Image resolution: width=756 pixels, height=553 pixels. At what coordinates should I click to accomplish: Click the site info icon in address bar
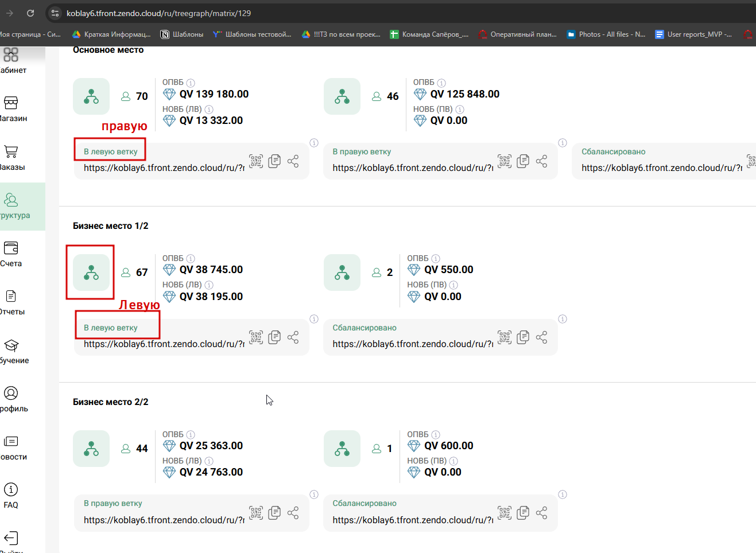55,13
